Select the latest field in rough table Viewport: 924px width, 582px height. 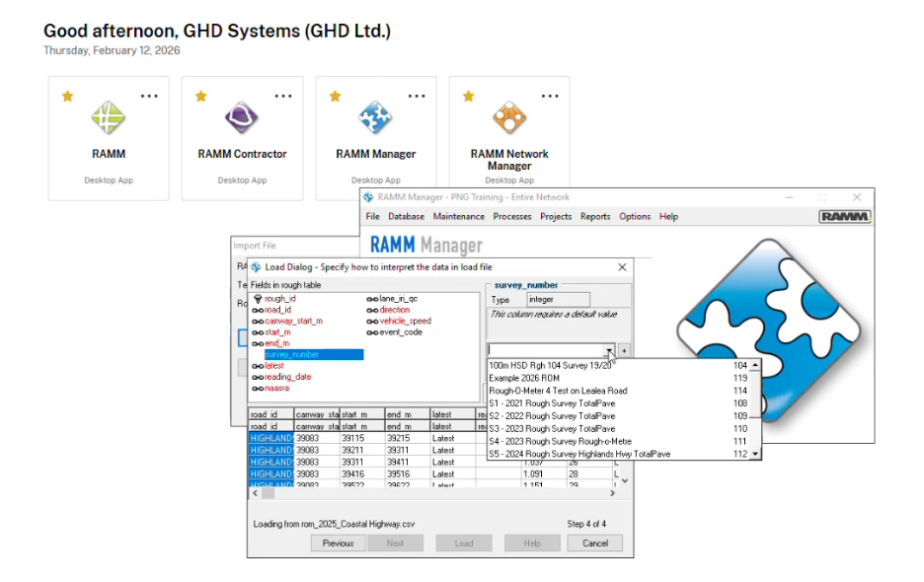(x=274, y=366)
